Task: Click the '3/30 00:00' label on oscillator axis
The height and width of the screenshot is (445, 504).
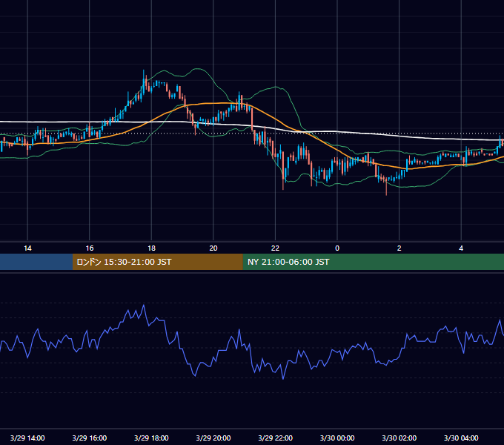Action: click(x=337, y=438)
